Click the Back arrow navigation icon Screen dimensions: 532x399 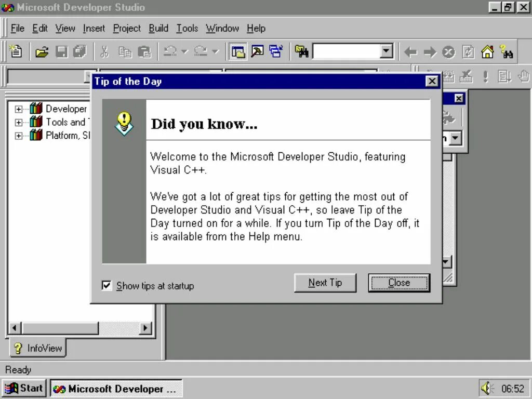click(411, 52)
